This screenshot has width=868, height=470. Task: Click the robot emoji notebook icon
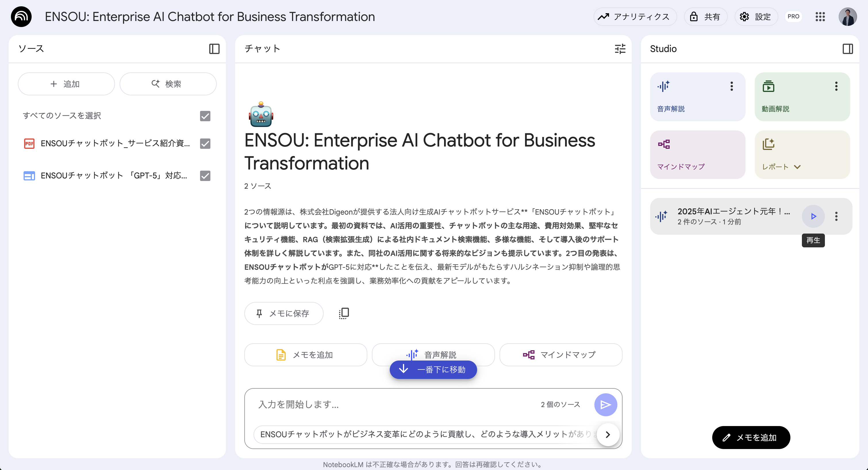[x=261, y=114]
